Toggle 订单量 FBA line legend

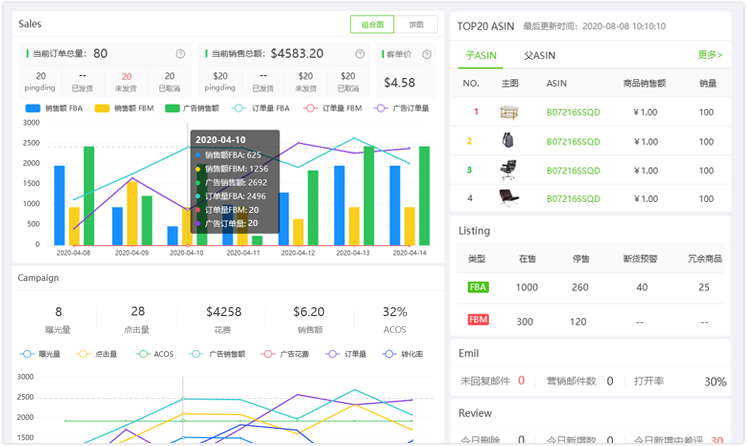point(261,108)
